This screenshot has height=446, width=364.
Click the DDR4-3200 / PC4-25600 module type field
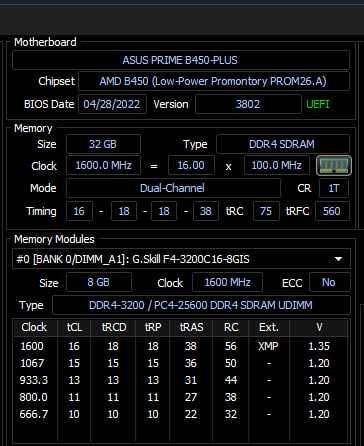coord(201,305)
